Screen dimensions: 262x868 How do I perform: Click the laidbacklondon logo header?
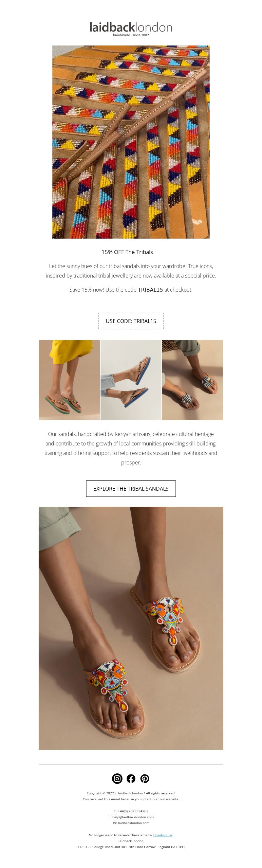pyautogui.click(x=131, y=29)
